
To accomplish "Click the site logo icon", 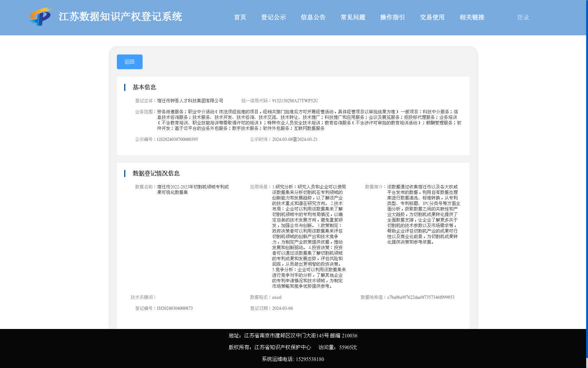I will [40, 17].
